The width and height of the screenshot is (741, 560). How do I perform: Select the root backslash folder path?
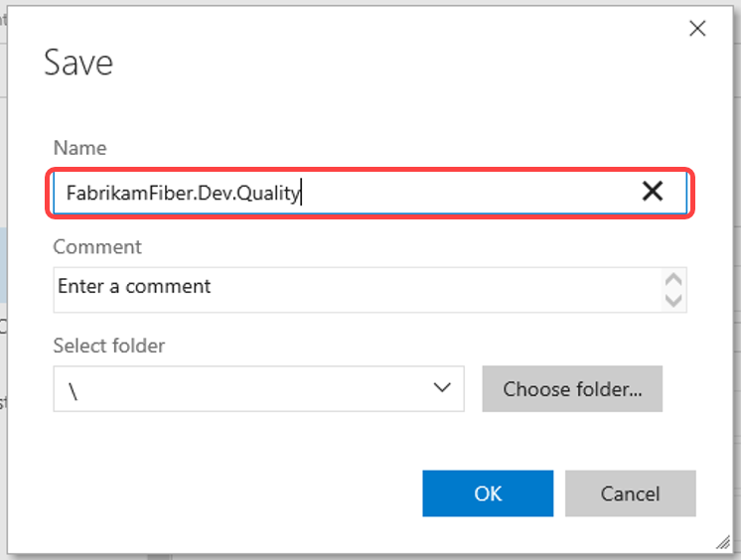coord(73,391)
